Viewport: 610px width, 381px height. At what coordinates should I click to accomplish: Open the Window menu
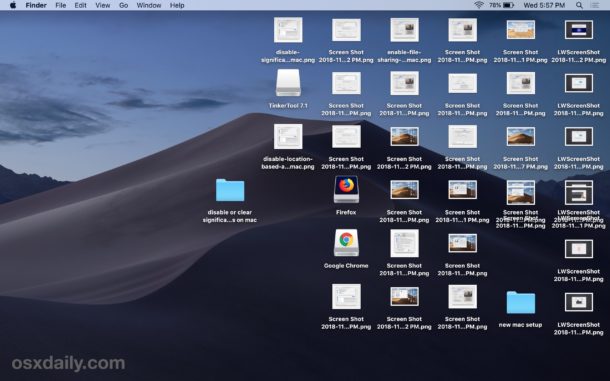point(149,5)
